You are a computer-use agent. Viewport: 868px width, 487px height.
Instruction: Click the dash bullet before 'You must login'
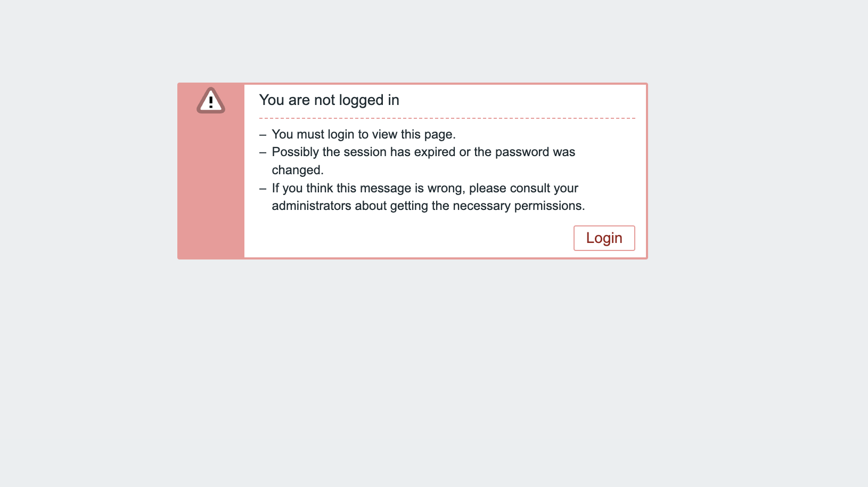tap(263, 135)
